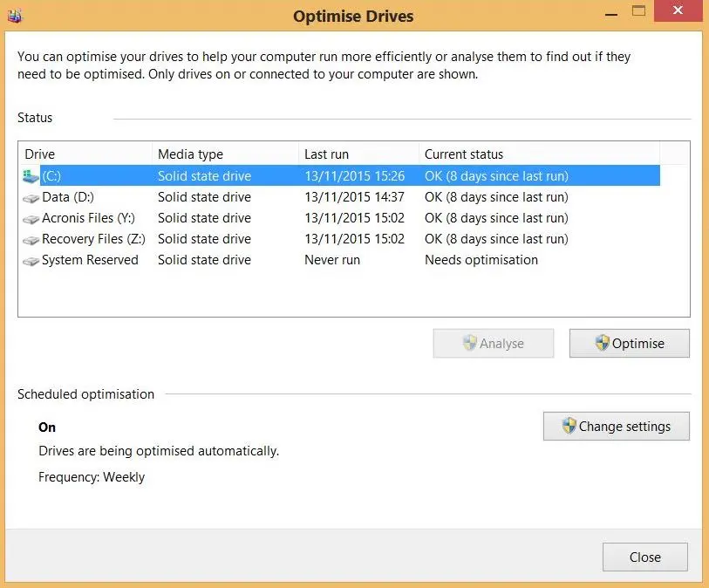Sort the list by Drive column header
The width and height of the screenshot is (709, 588).
point(85,154)
